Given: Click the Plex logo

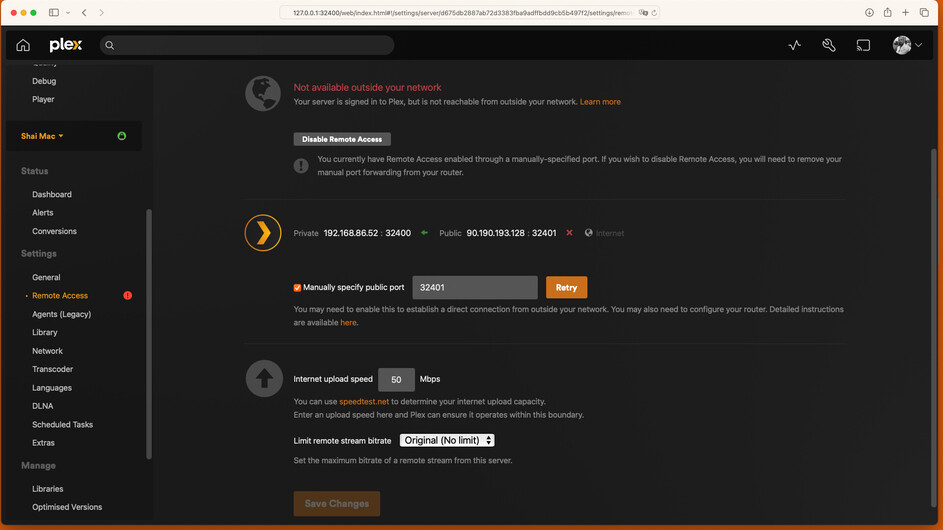Looking at the screenshot, I should [66, 45].
